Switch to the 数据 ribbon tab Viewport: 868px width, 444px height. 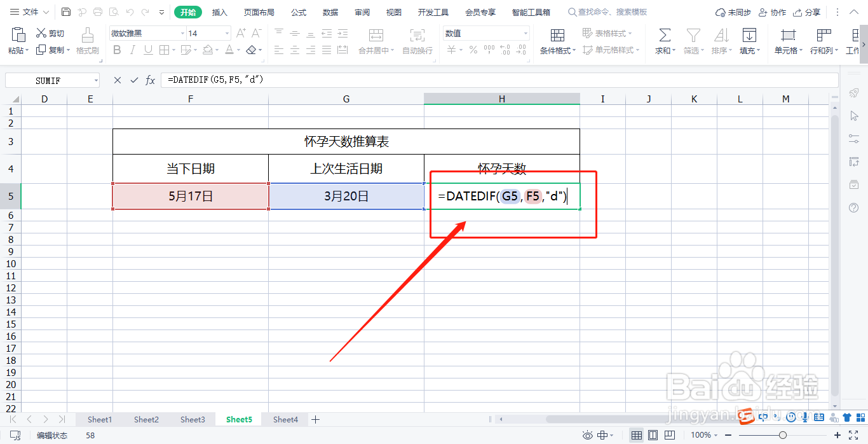329,11
